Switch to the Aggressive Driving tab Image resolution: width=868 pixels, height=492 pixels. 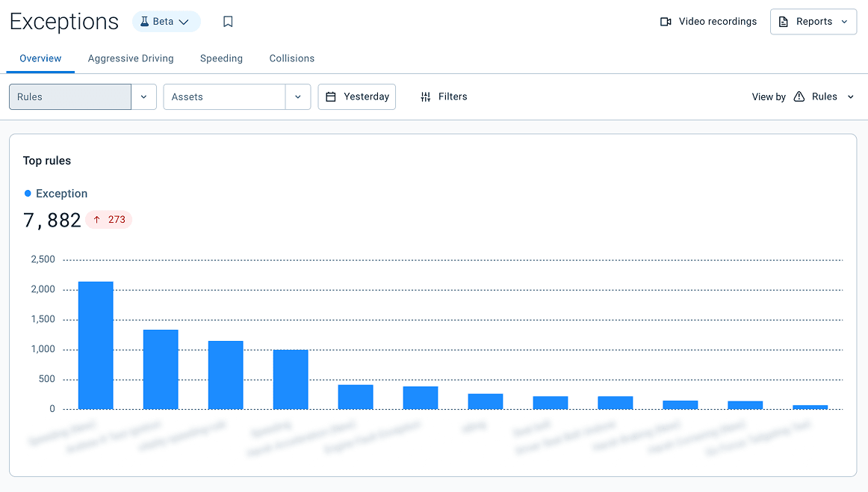(x=131, y=58)
